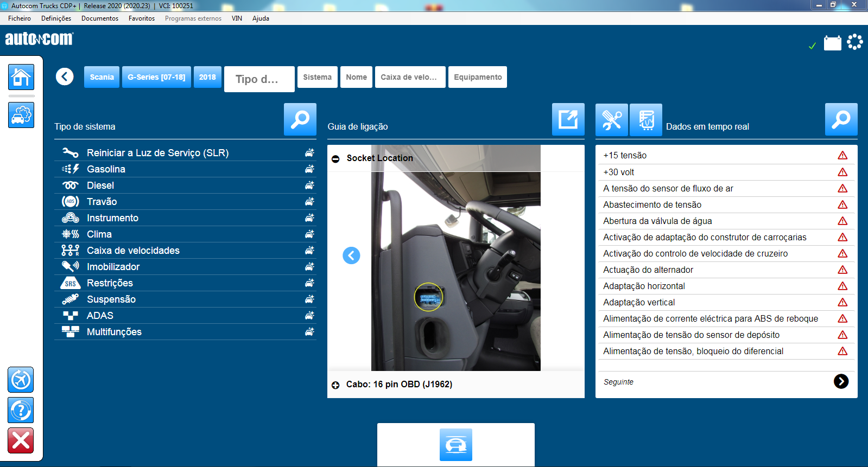
Task: Click the Home icon in left sidebar
Action: coord(21,77)
